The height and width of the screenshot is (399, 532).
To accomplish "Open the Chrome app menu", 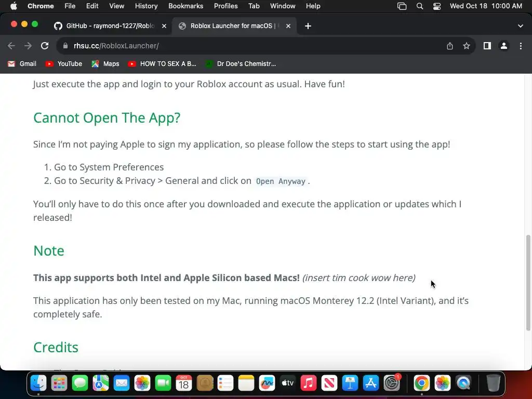I will click(41, 6).
